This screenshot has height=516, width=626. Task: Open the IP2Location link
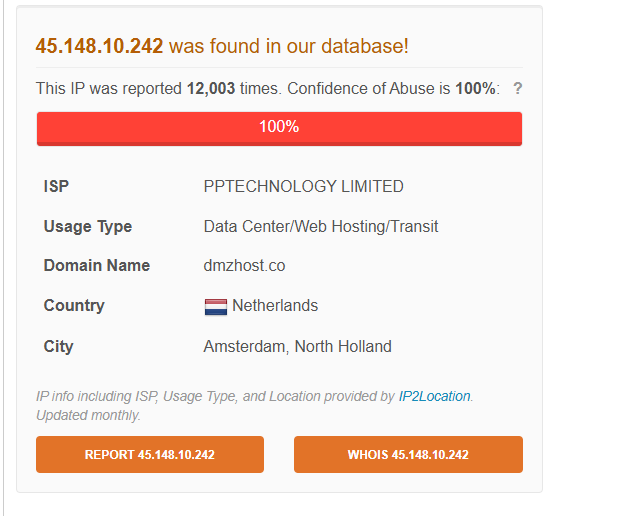click(x=434, y=396)
